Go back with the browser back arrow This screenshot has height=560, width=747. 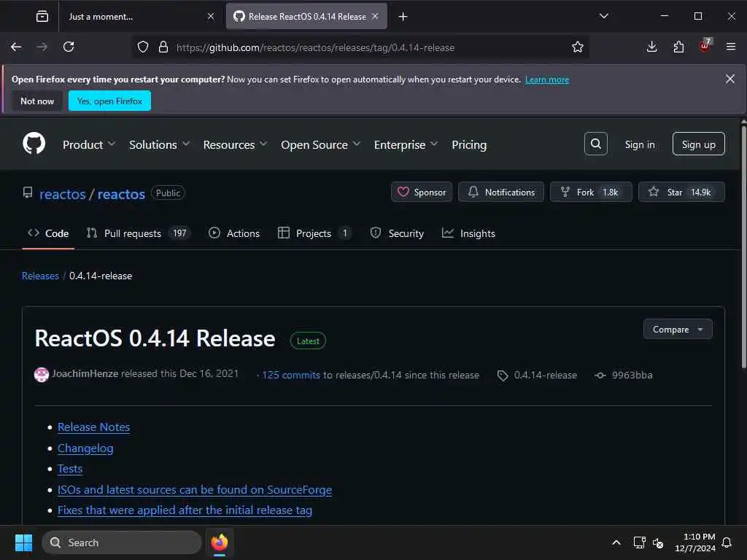coord(16,47)
